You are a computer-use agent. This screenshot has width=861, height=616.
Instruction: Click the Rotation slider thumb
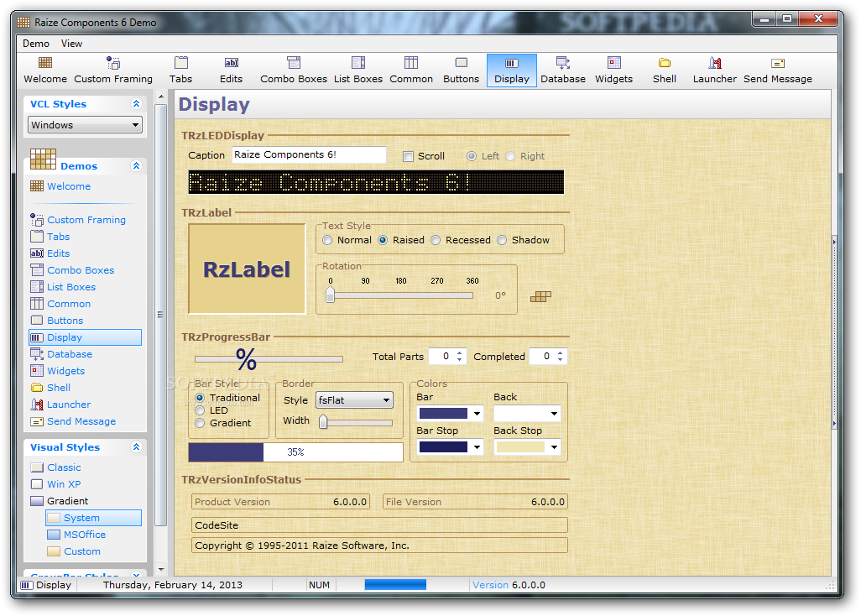pyautogui.click(x=330, y=295)
